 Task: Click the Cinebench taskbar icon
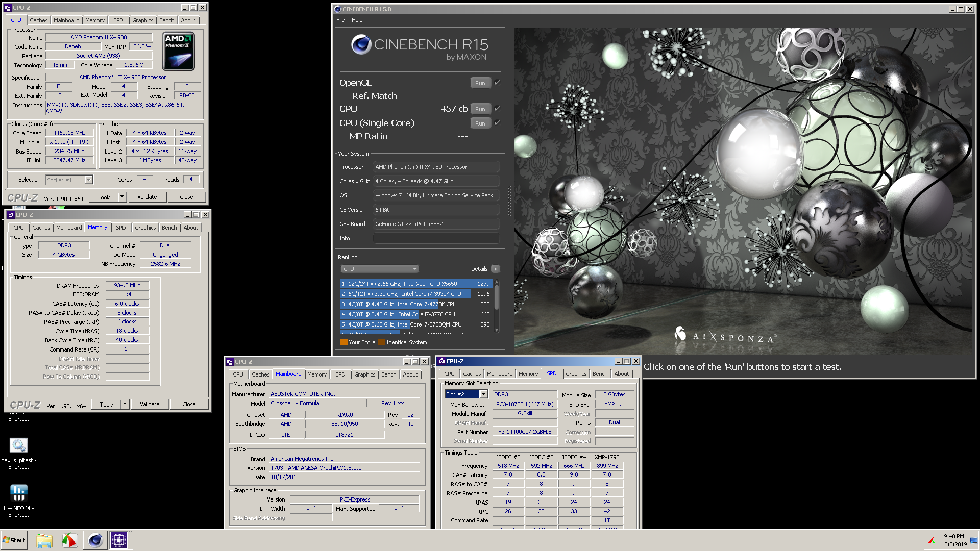pos(95,540)
